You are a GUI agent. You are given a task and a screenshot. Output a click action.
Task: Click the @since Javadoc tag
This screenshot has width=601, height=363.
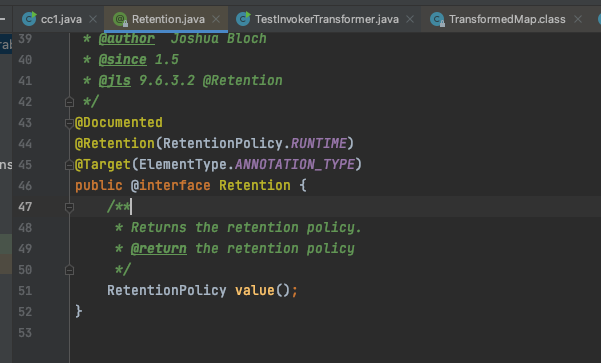(x=123, y=59)
